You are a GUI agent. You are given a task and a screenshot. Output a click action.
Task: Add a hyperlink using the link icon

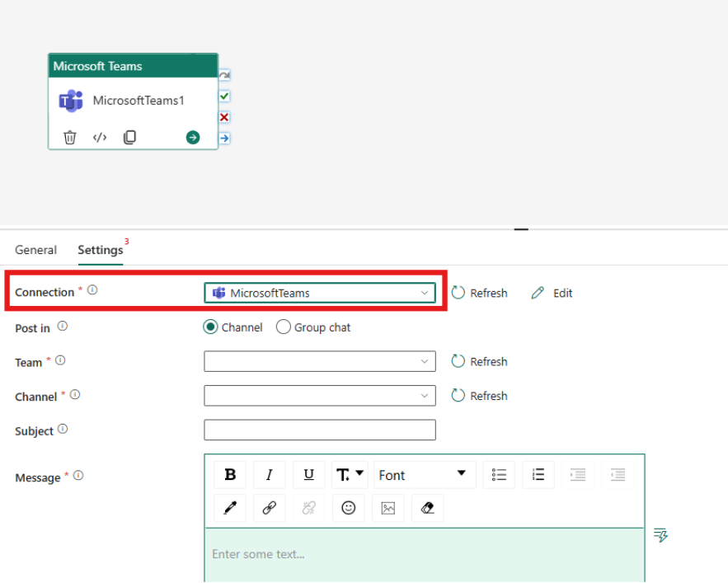click(x=269, y=507)
